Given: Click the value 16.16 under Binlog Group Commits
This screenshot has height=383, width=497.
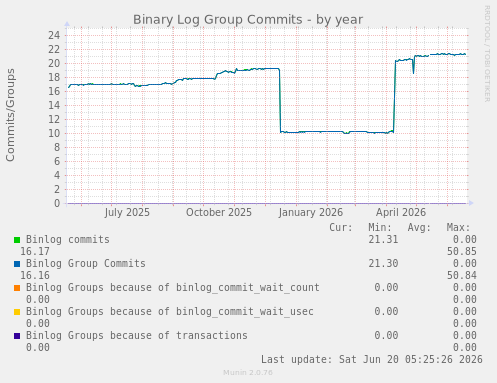Looking at the screenshot, I should (x=35, y=276).
